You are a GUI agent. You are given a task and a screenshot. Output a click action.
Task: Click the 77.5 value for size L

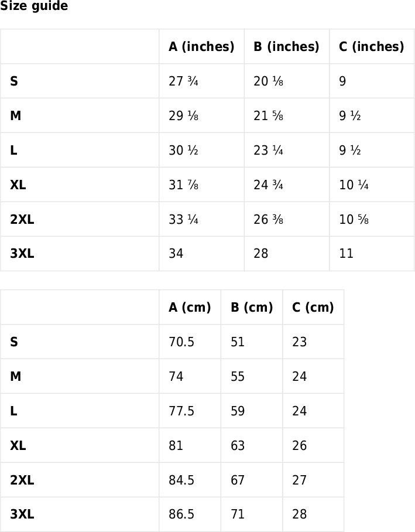(x=181, y=411)
